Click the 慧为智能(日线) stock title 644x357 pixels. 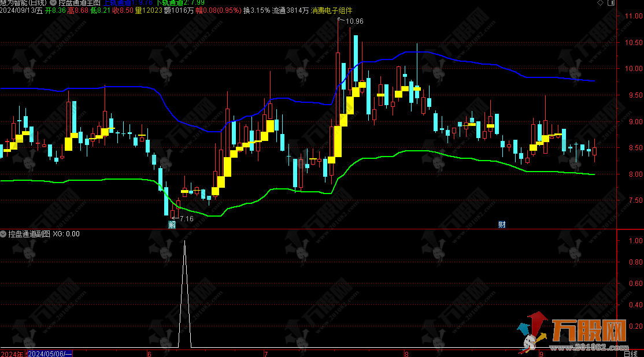(23, 2)
